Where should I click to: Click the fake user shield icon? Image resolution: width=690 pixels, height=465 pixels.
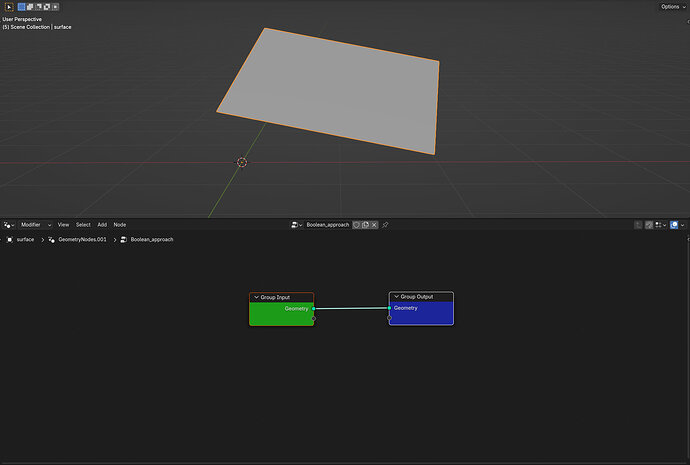click(356, 225)
